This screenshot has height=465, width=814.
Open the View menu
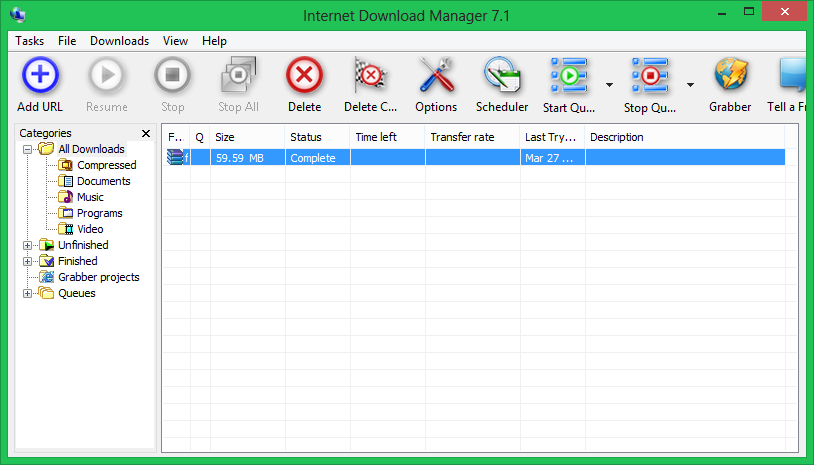click(x=175, y=40)
